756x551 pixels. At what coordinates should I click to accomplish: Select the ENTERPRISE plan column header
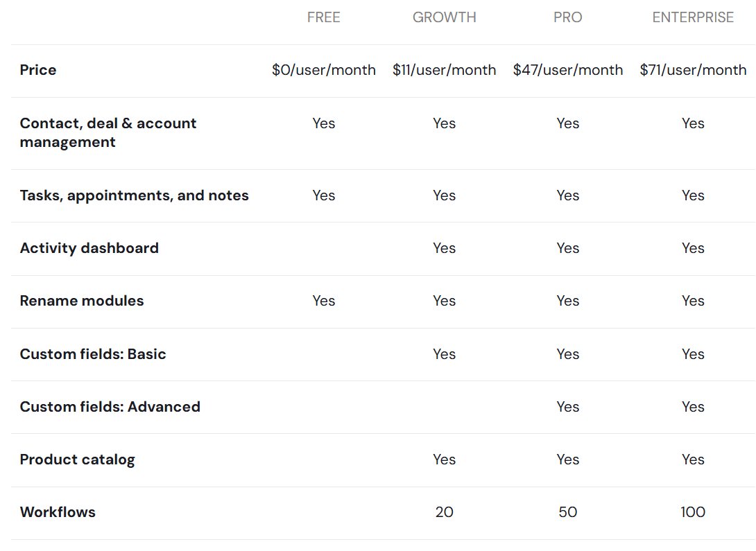(692, 17)
